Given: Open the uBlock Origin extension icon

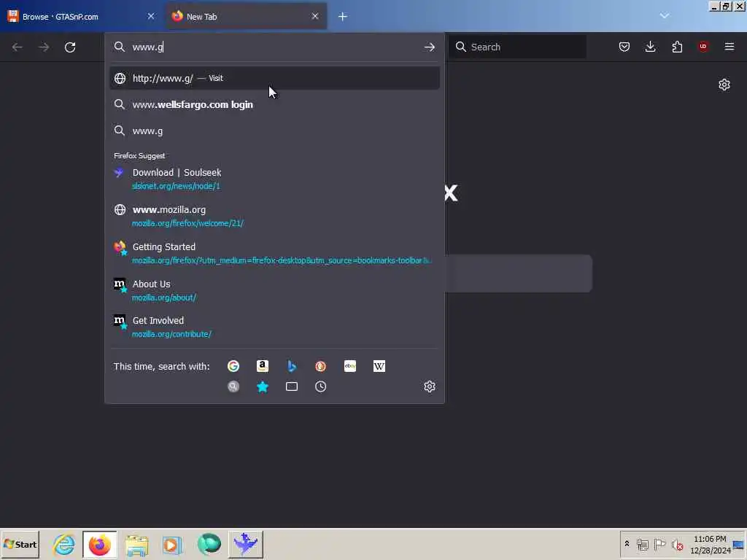Looking at the screenshot, I should 703,47.
